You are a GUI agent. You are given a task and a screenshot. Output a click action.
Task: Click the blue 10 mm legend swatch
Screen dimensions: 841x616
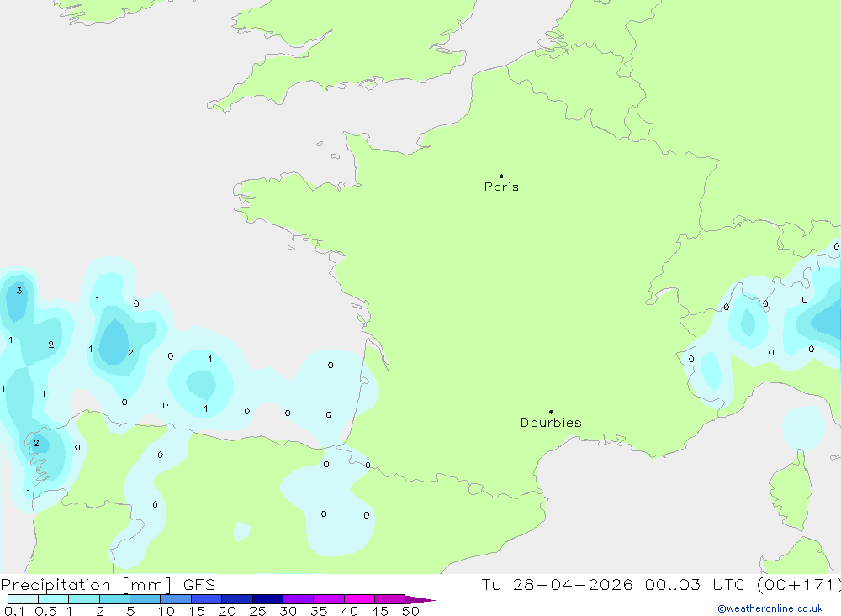pyautogui.click(x=176, y=599)
